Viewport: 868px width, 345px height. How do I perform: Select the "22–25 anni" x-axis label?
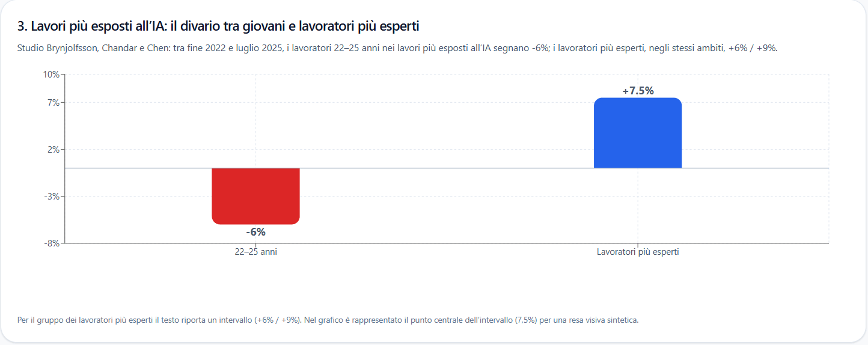click(x=255, y=252)
